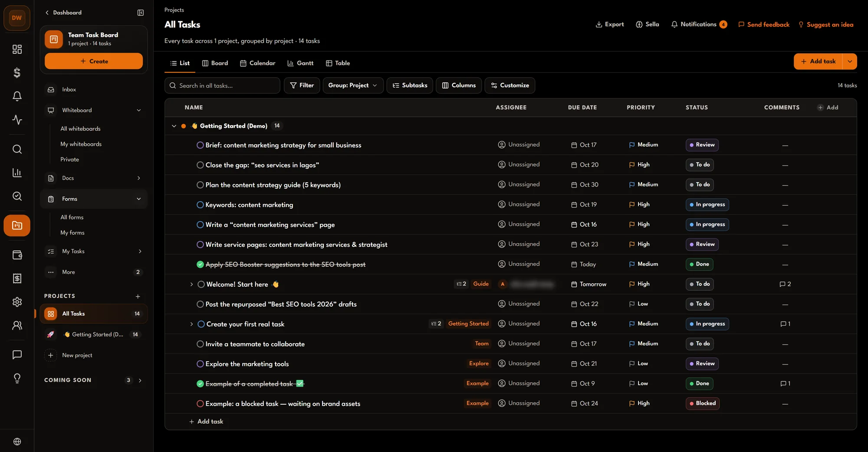
Task: Open the settings gear icon in left rail
Action: 17,302
